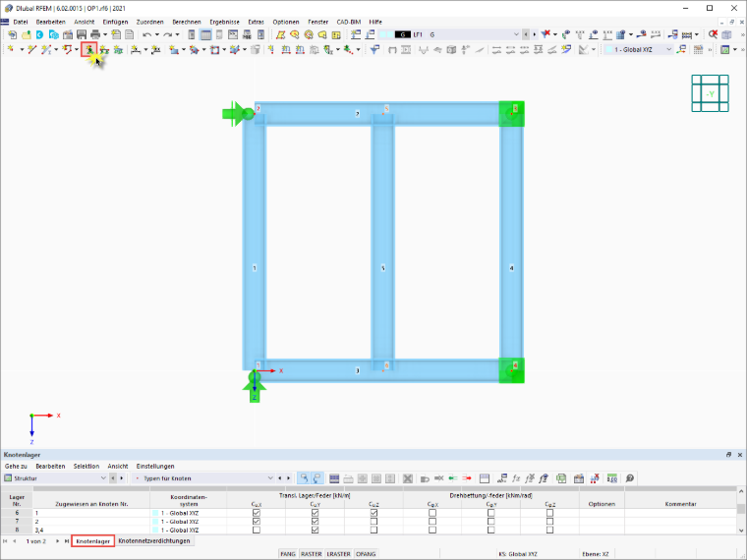Uncheck Cu,X for support row 6
747x560 pixels.
tap(257, 513)
